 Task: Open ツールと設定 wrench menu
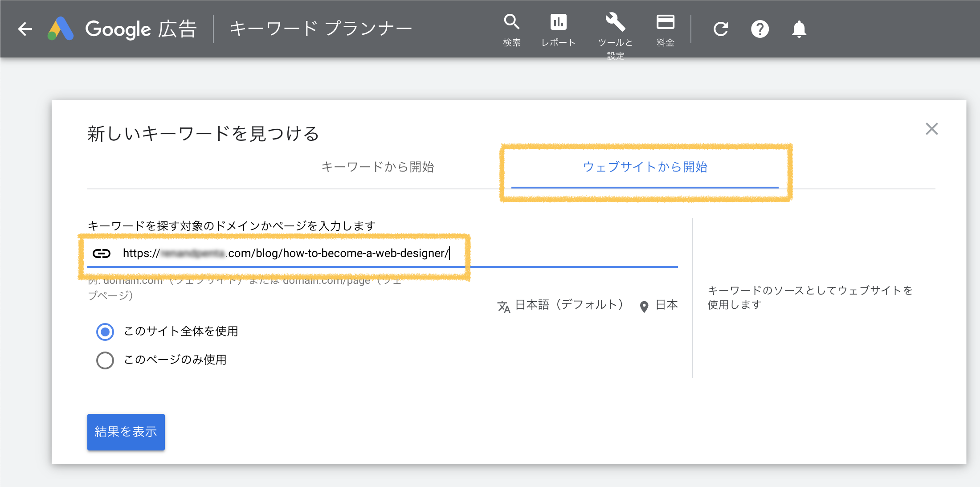(x=615, y=36)
